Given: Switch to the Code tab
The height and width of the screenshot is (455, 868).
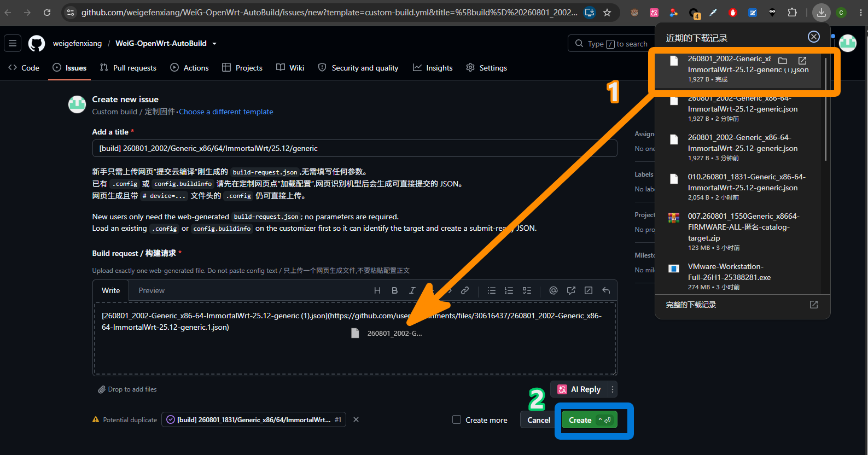Looking at the screenshot, I should pyautogui.click(x=24, y=68).
